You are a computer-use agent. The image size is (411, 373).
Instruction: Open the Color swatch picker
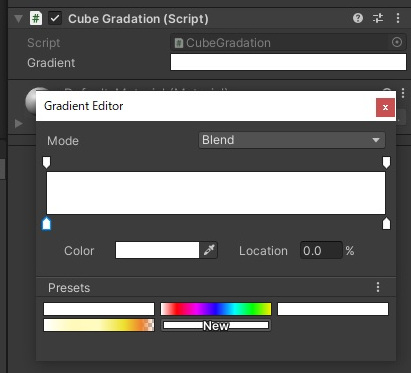[157, 250]
